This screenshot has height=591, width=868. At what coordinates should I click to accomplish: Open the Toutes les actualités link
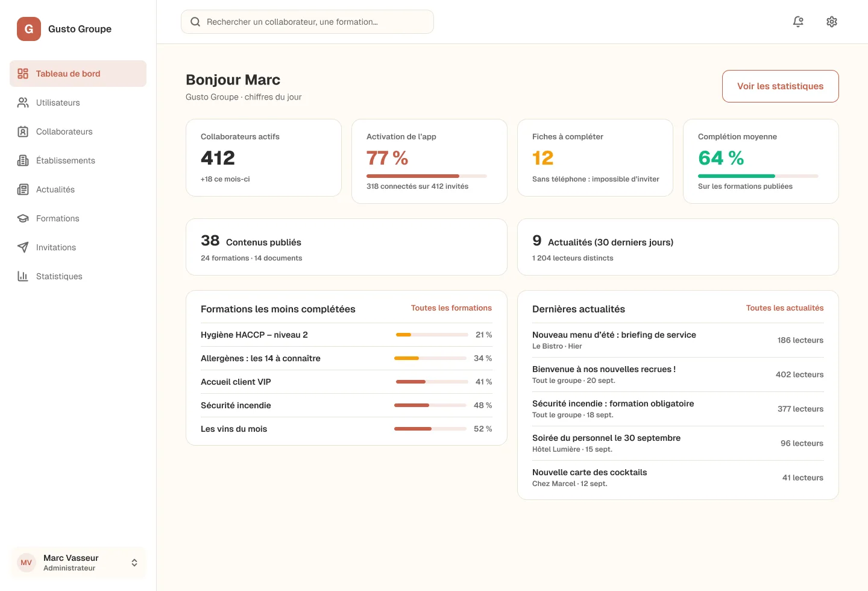tap(785, 308)
